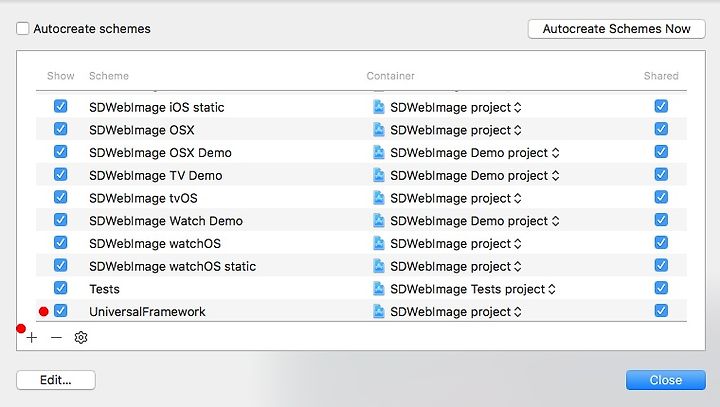Click project file icon in SDWebImage watchOS static row
Viewport: 720px width, 407px height.
[379, 266]
